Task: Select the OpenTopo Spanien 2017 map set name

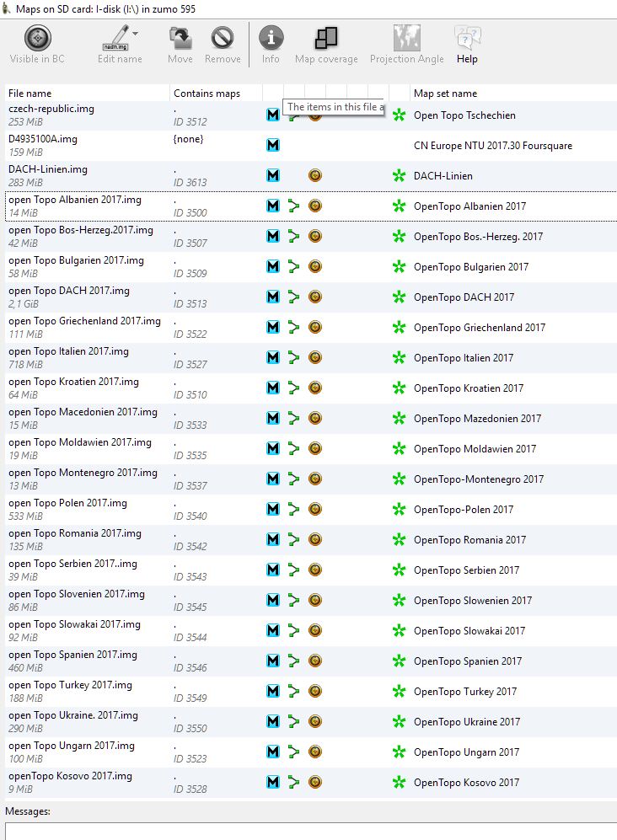Action: (467, 661)
